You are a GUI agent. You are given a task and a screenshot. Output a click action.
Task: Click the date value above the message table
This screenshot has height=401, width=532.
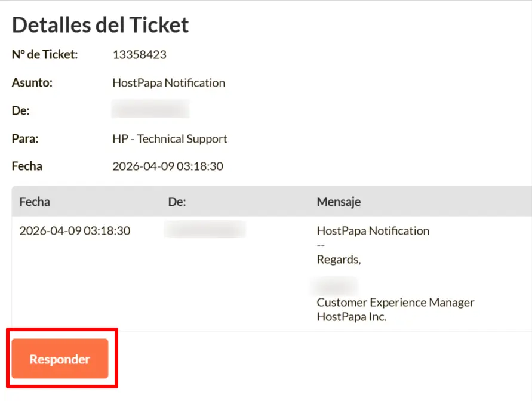168,166
